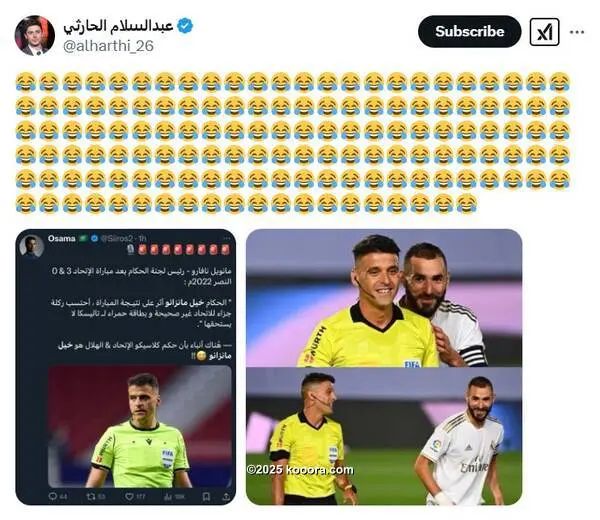
Task: Click the views chart icon in quoted tweet
Action: point(168,497)
